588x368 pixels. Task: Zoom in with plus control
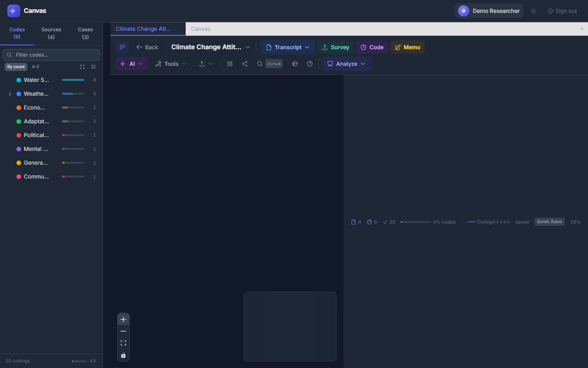tap(123, 319)
